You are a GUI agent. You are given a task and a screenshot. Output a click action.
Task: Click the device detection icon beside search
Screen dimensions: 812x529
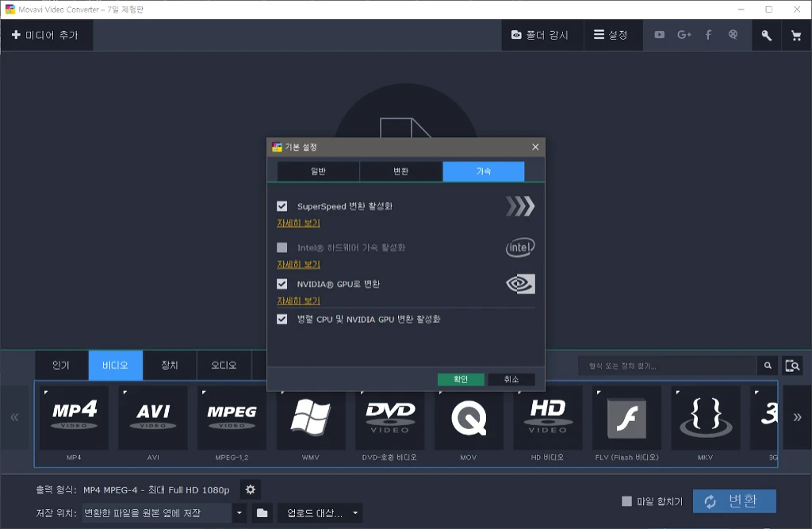[x=791, y=366]
